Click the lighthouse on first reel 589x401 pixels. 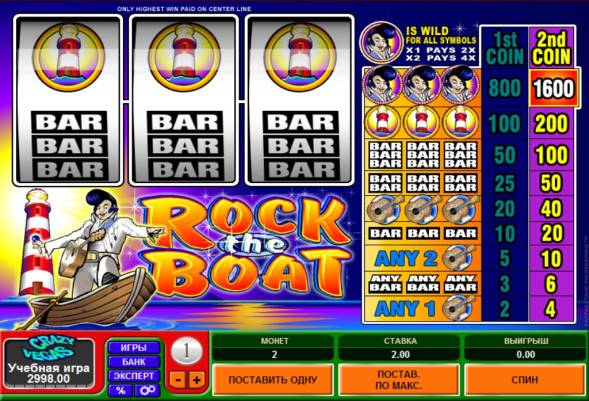[x=68, y=57]
